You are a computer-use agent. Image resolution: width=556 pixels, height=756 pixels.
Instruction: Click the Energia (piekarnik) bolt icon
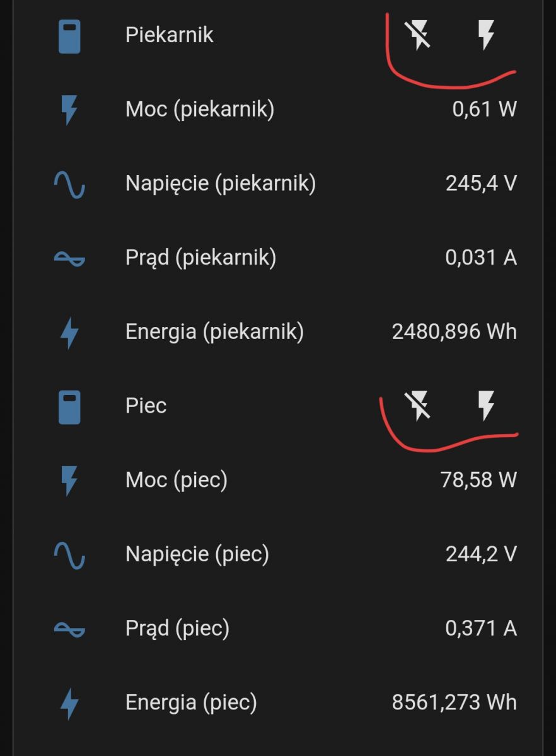(69, 332)
